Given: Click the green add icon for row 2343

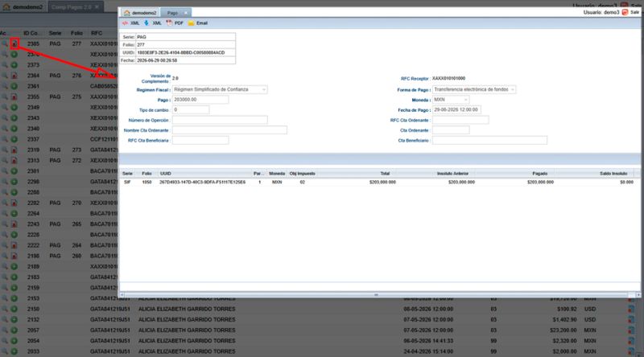Looking at the screenshot, I should pyautogui.click(x=14, y=117).
